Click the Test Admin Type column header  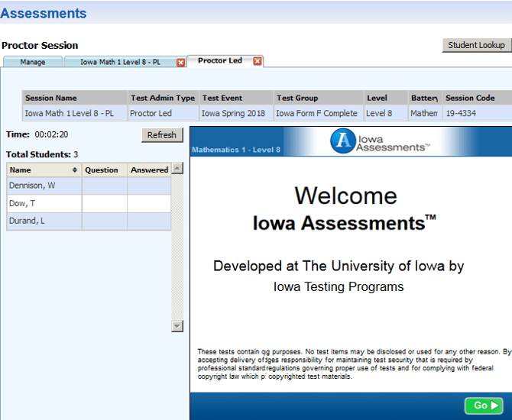click(164, 98)
